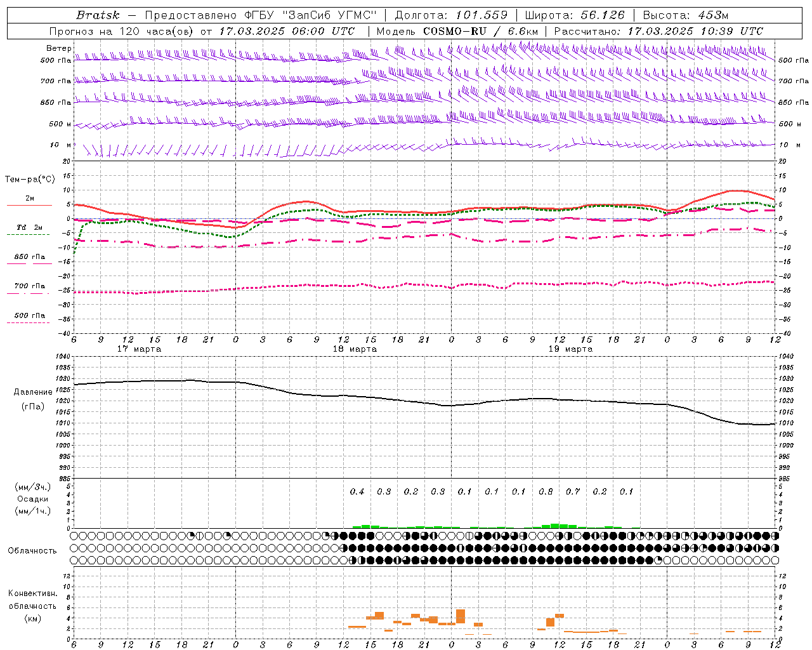
Task: Click the latitude value "56.126"
Action: [603, 15]
